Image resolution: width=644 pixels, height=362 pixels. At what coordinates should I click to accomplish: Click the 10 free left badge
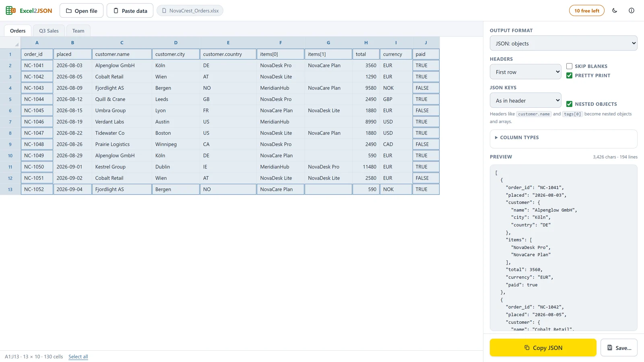coord(586,10)
